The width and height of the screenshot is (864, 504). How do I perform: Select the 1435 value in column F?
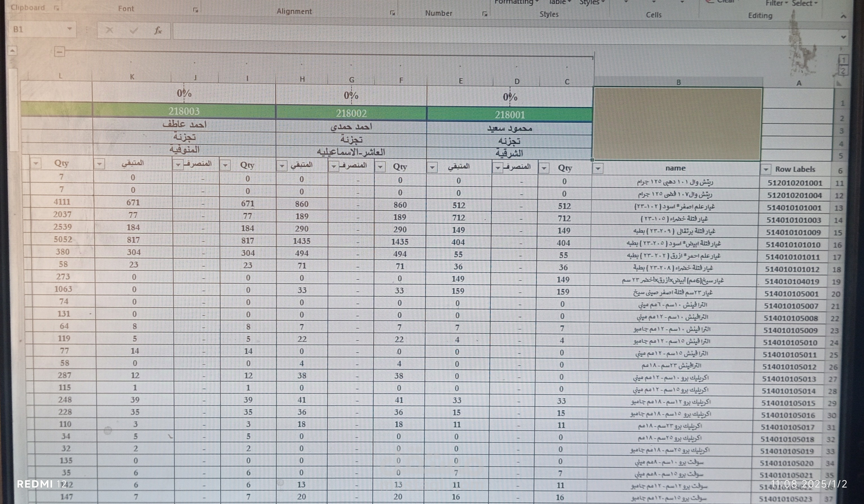(400, 242)
